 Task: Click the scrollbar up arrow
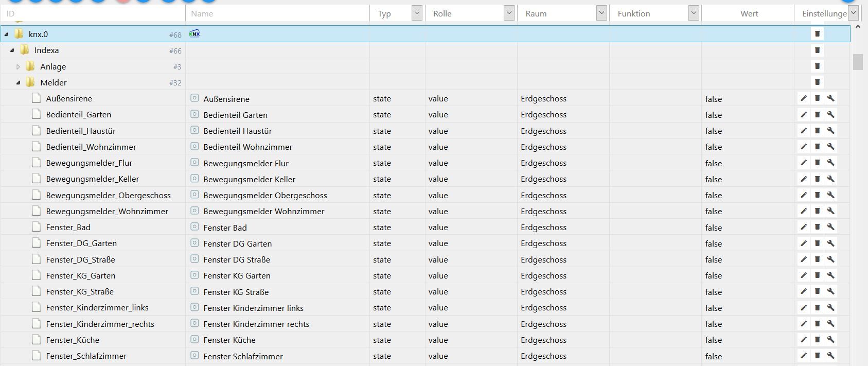[858, 27]
